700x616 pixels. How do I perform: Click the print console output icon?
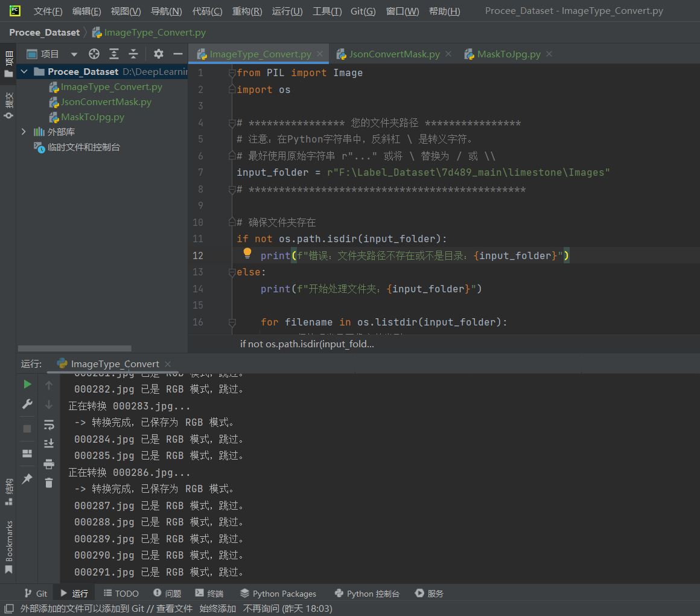(49, 464)
